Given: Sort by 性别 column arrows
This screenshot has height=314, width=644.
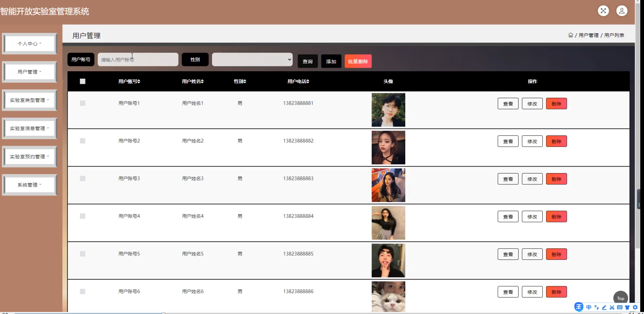Looking at the screenshot, I should click(245, 81).
